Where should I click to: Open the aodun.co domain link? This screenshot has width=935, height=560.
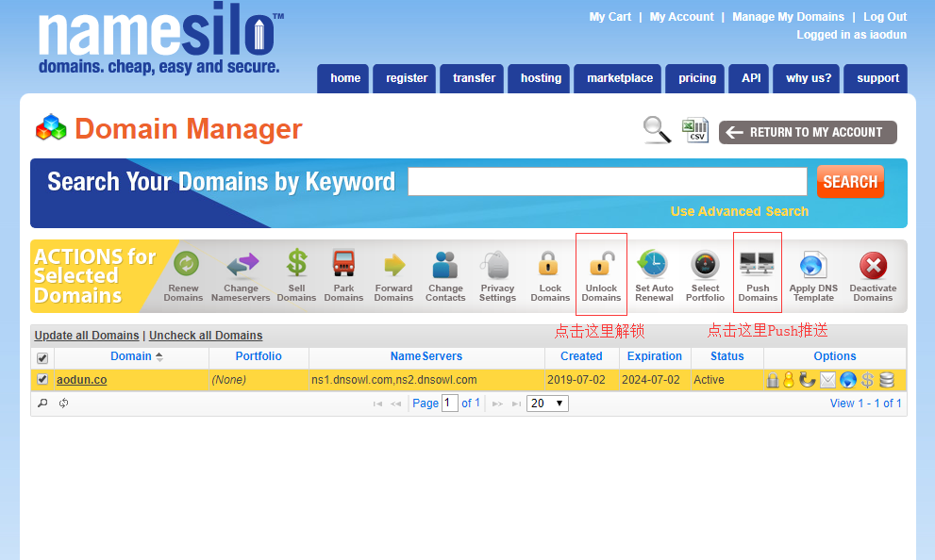(x=81, y=380)
